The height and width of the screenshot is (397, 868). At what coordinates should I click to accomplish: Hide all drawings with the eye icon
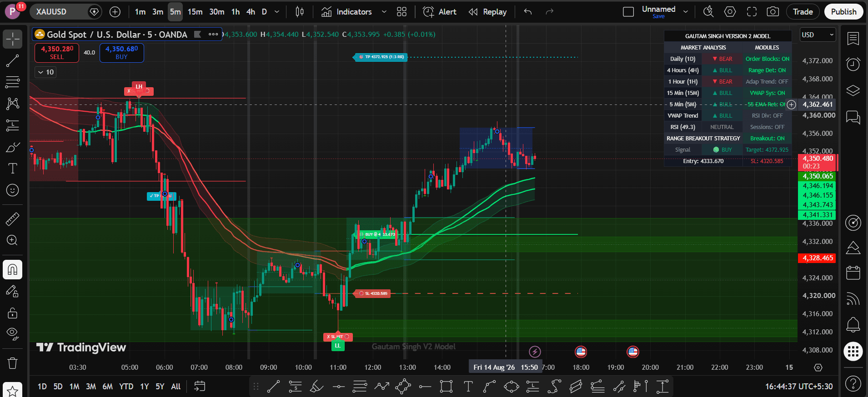click(13, 334)
